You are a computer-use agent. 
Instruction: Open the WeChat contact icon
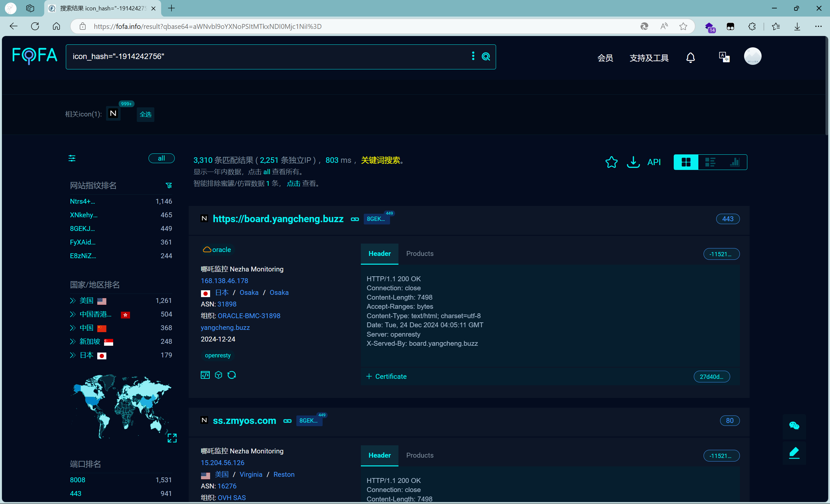coord(794,426)
